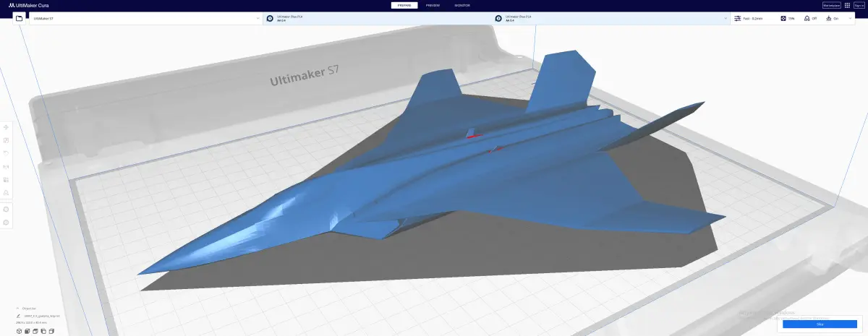Click the model dimensions text in object list
The width and height of the screenshot is (868, 336).
[x=30, y=322]
